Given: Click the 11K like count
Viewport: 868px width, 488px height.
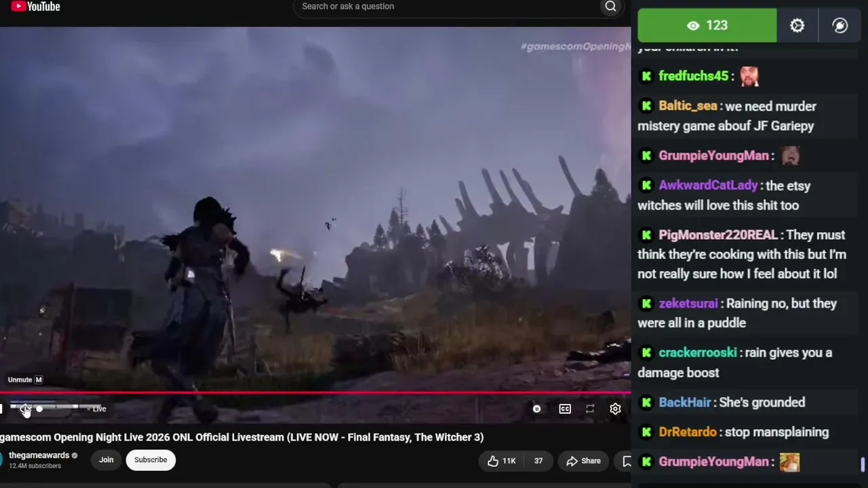Looking at the screenshot, I should point(509,461).
